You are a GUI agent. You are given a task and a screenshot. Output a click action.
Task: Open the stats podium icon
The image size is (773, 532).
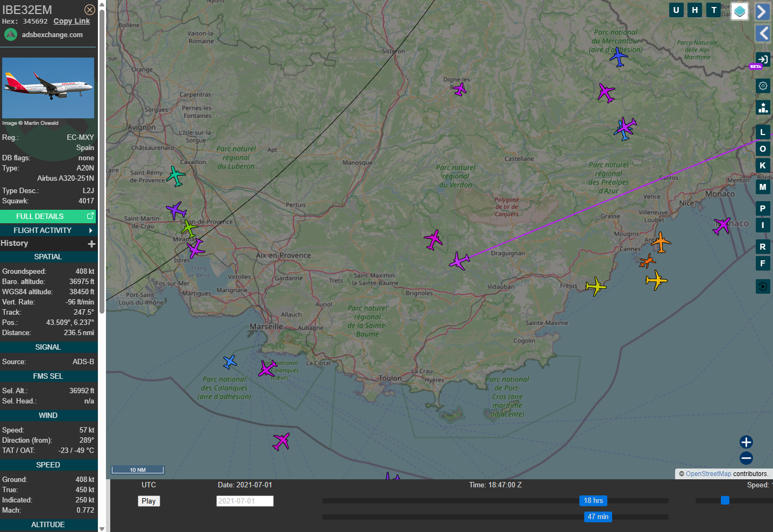(x=763, y=107)
